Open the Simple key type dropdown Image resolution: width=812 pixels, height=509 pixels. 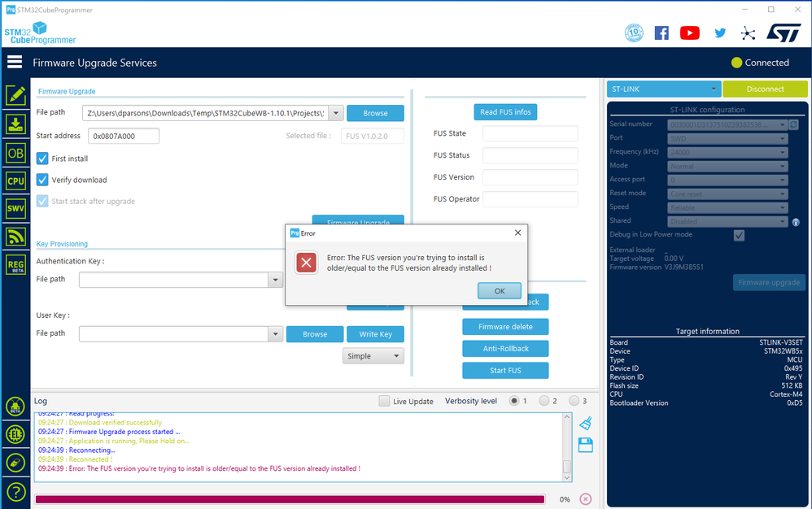pyautogui.click(x=373, y=356)
